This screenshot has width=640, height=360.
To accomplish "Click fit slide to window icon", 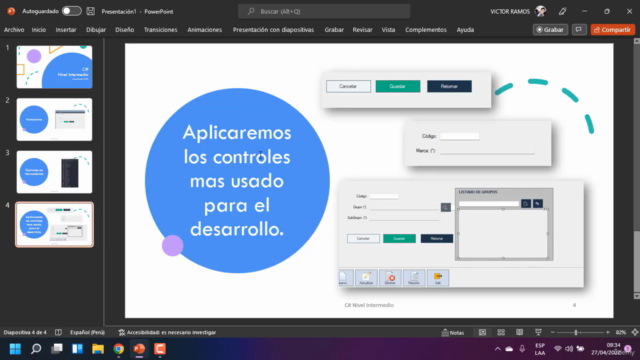I will 635,332.
